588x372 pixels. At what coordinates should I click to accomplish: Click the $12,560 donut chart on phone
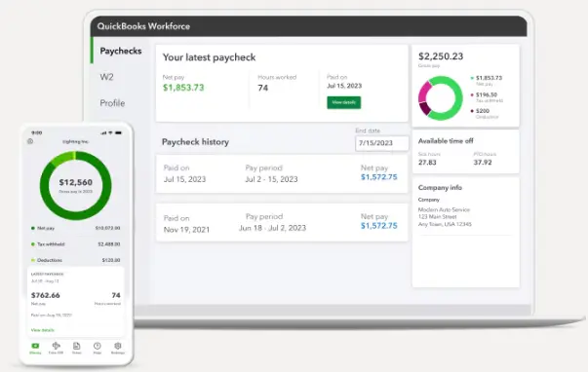(x=75, y=186)
